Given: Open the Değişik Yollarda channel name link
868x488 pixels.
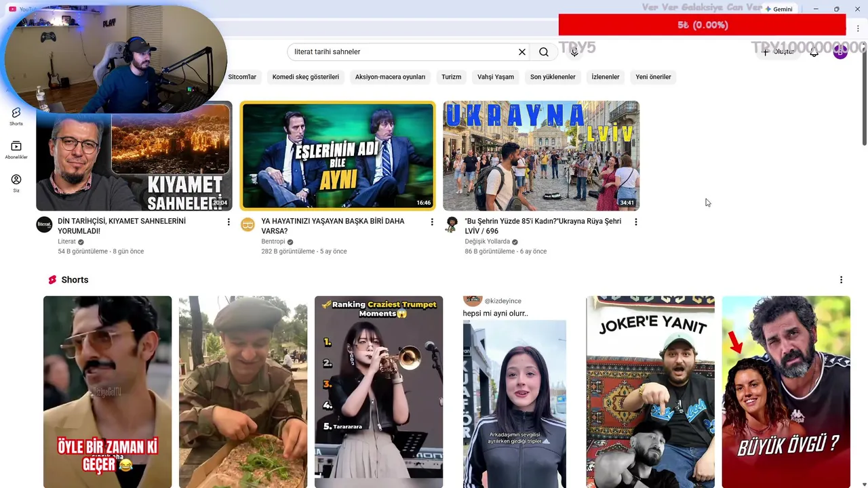Looking at the screenshot, I should [487, 241].
